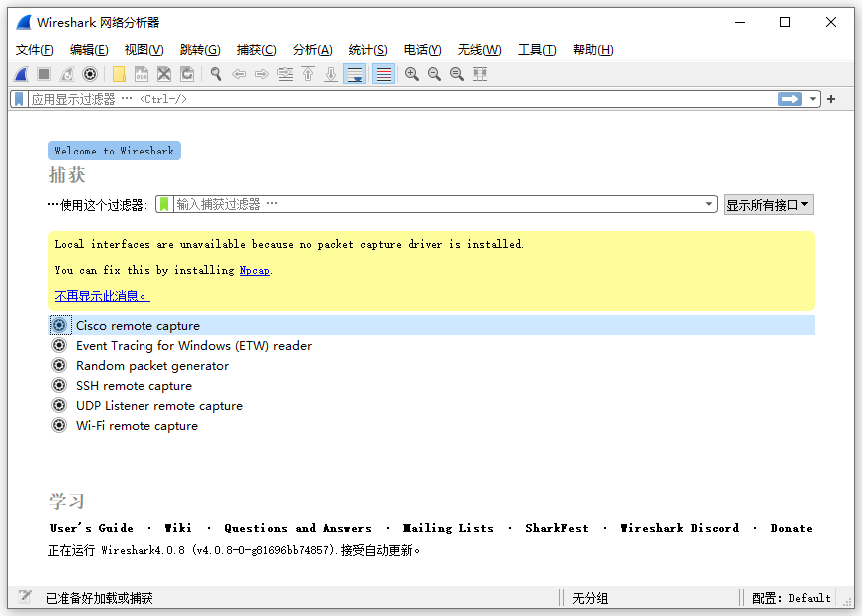The height and width of the screenshot is (616, 862).
Task: Open the 帮助(H) menu
Action: point(593,50)
